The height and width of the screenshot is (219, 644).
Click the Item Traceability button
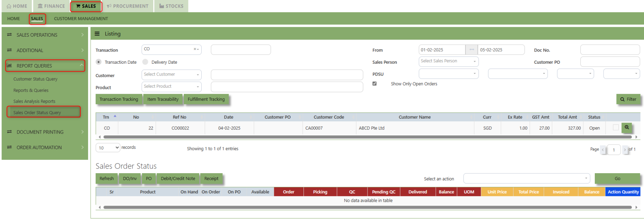[x=163, y=99]
